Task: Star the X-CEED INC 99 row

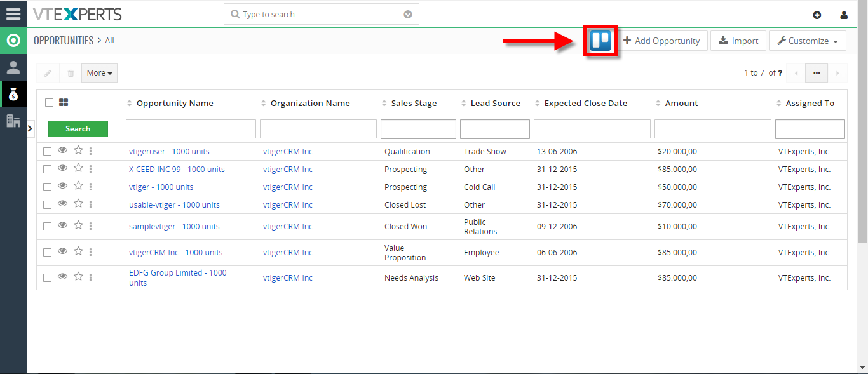Action: [x=78, y=168]
